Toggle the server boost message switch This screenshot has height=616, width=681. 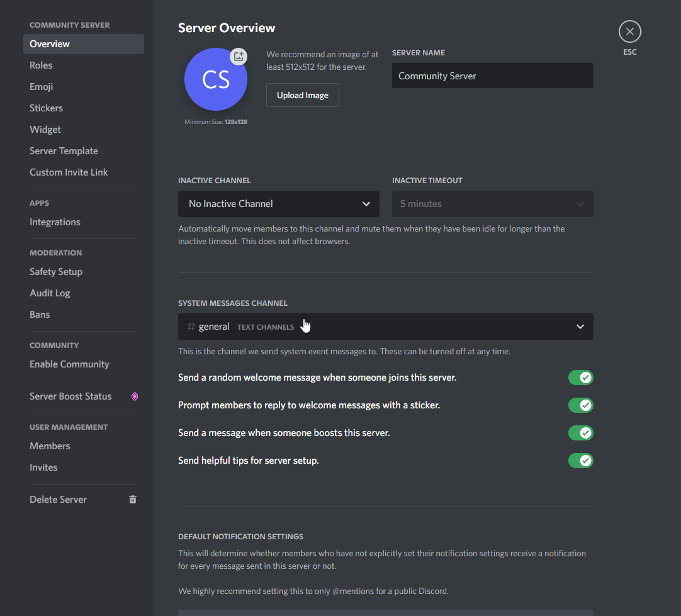581,433
